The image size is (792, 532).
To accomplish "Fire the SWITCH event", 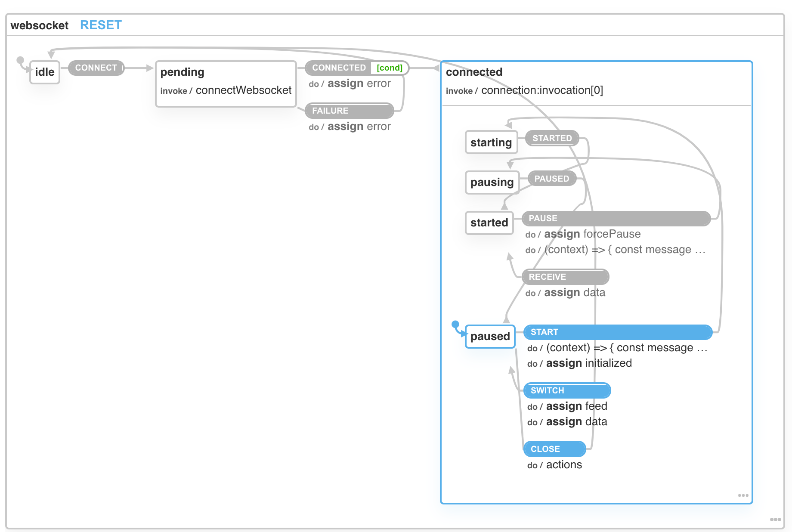I will (x=566, y=390).
